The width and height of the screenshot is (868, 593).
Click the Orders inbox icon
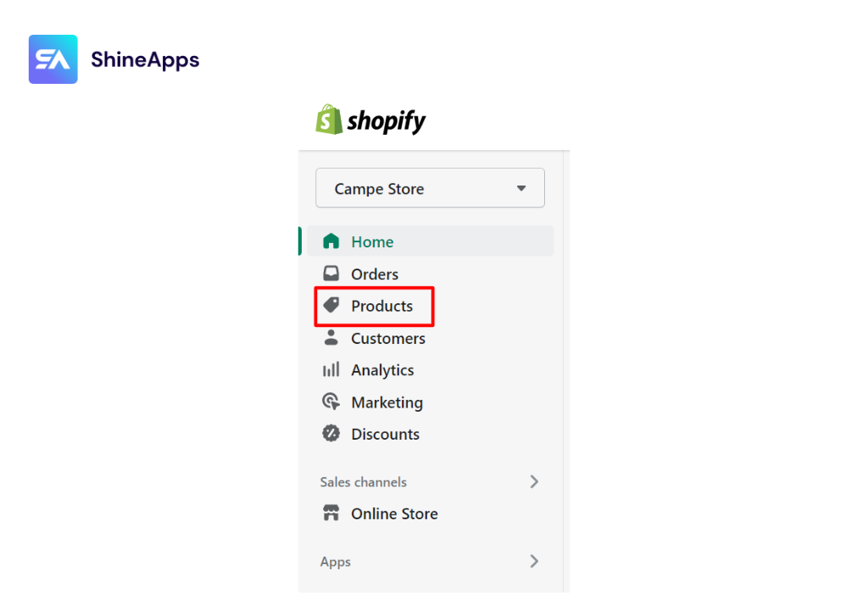331,274
